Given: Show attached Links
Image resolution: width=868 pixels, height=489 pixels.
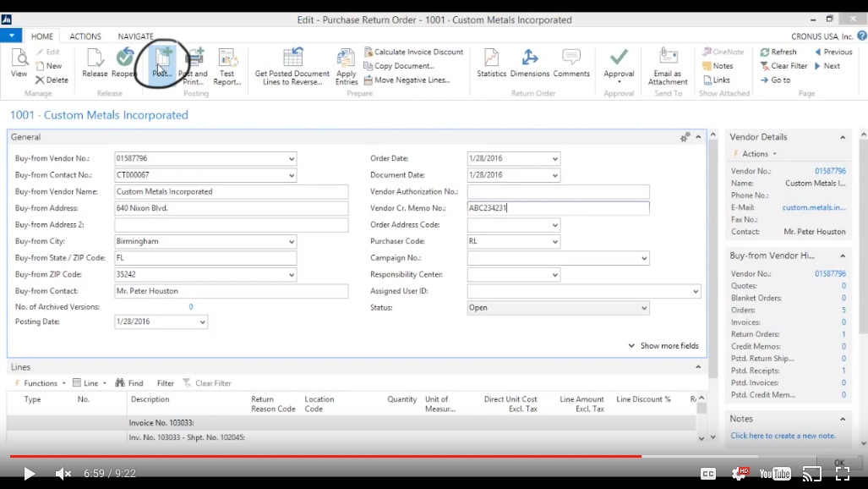Looking at the screenshot, I should tap(717, 80).
